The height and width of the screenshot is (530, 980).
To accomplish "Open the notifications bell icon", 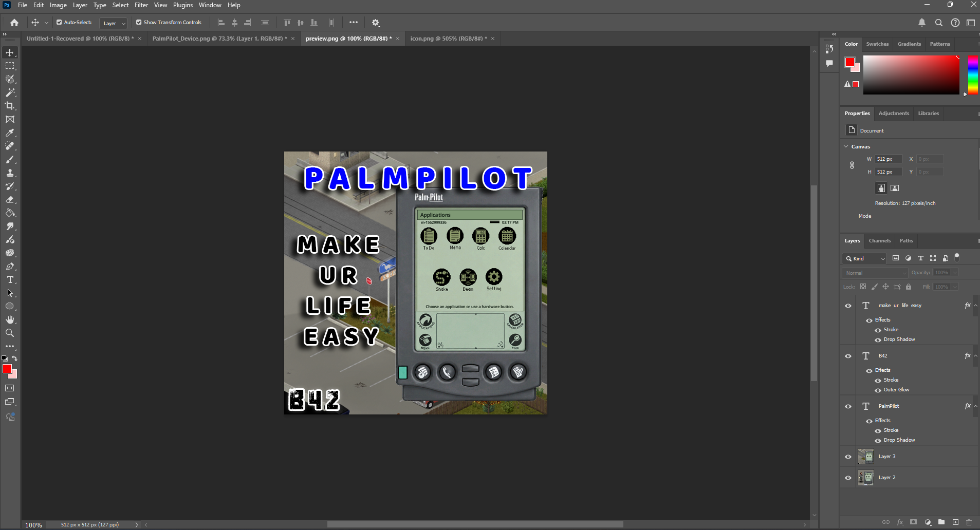I will [x=922, y=23].
